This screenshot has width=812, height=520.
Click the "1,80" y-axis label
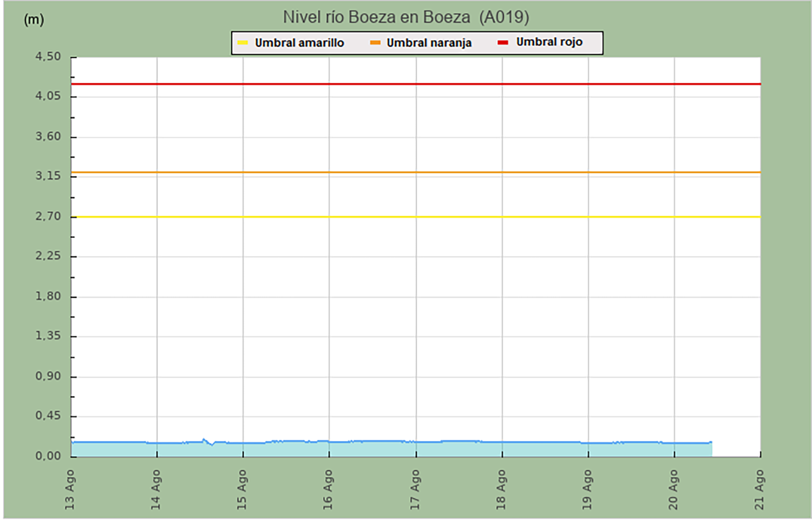pos(48,296)
